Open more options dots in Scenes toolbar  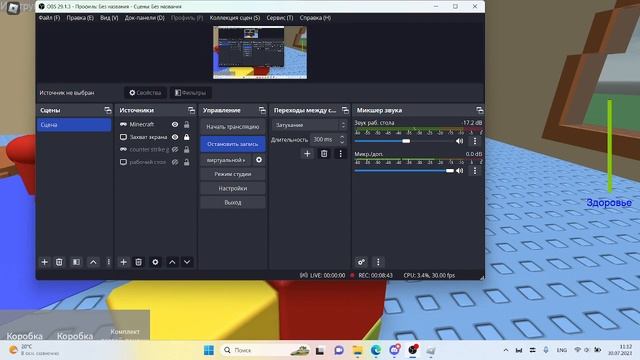tap(109, 262)
